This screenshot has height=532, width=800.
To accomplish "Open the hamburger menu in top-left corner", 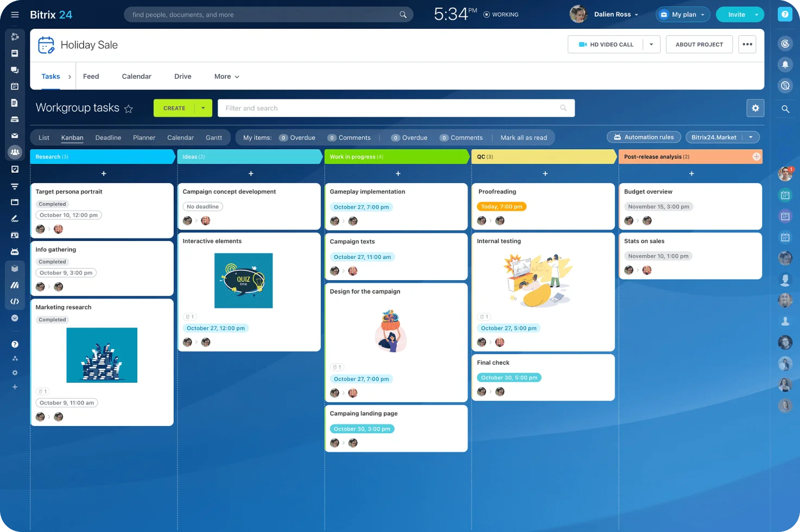I will pos(15,15).
